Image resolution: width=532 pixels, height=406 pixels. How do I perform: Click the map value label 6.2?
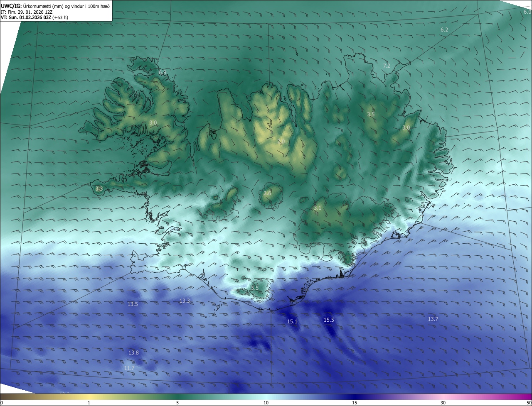(444, 29)
